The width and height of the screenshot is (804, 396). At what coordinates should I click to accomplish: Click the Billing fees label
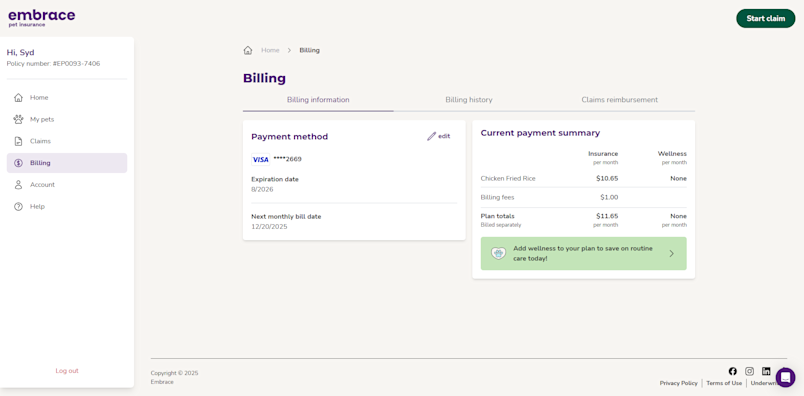coord(497,197)
